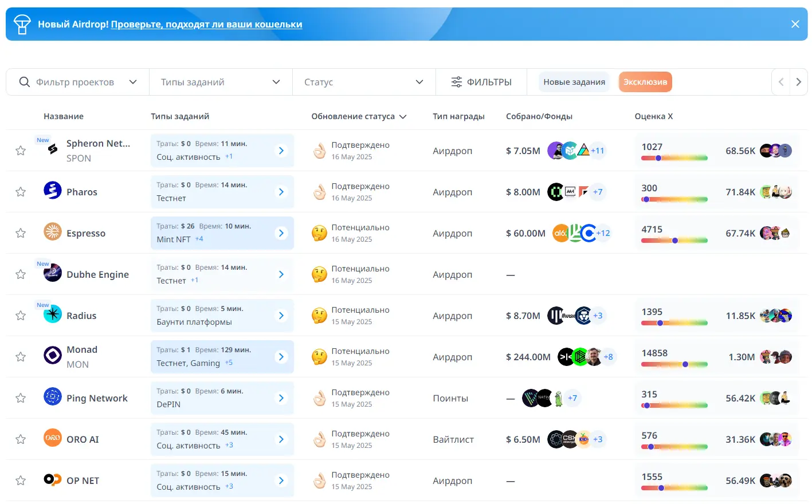Favorite the Spheron Network project star

(21, 151)
